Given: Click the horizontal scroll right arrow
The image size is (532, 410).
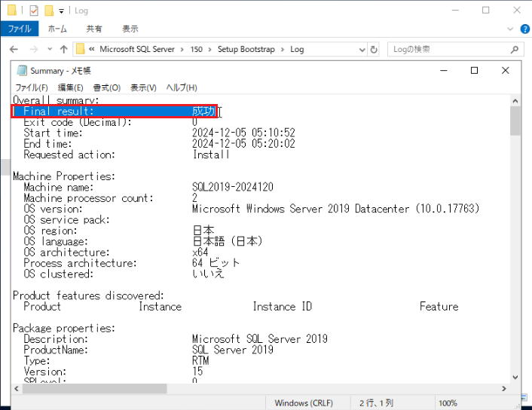Looking at the screenshot, I should point(504,388).
